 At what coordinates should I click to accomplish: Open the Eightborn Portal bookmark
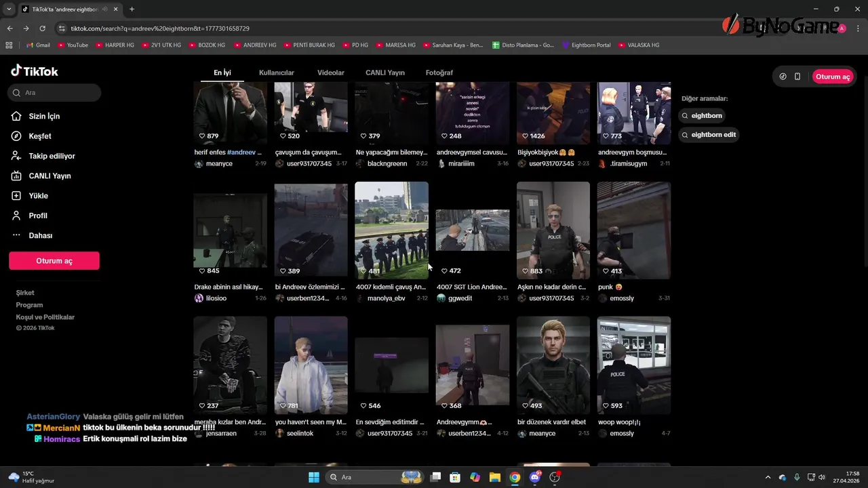tap(586, 45)
